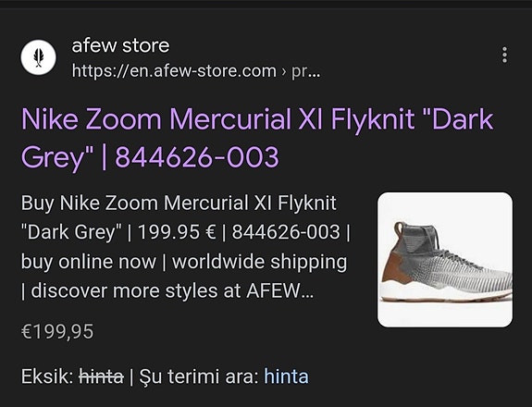
Task: Click '844626-003' code in the snippet
Action: 286,232
